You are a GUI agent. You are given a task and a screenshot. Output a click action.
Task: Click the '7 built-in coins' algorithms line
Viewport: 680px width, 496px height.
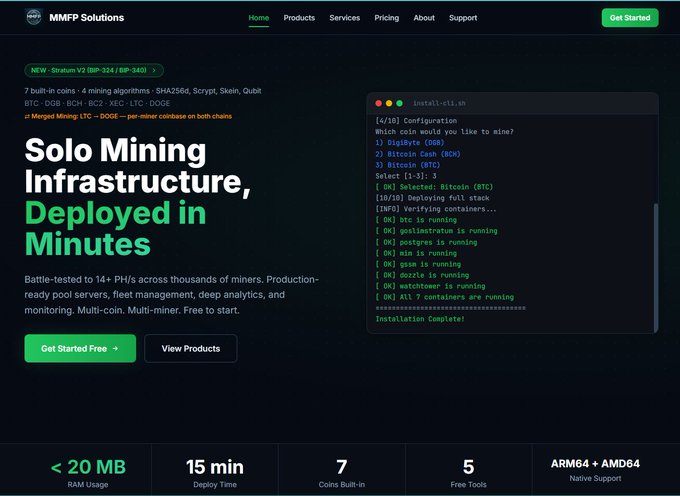pos(143,91)
